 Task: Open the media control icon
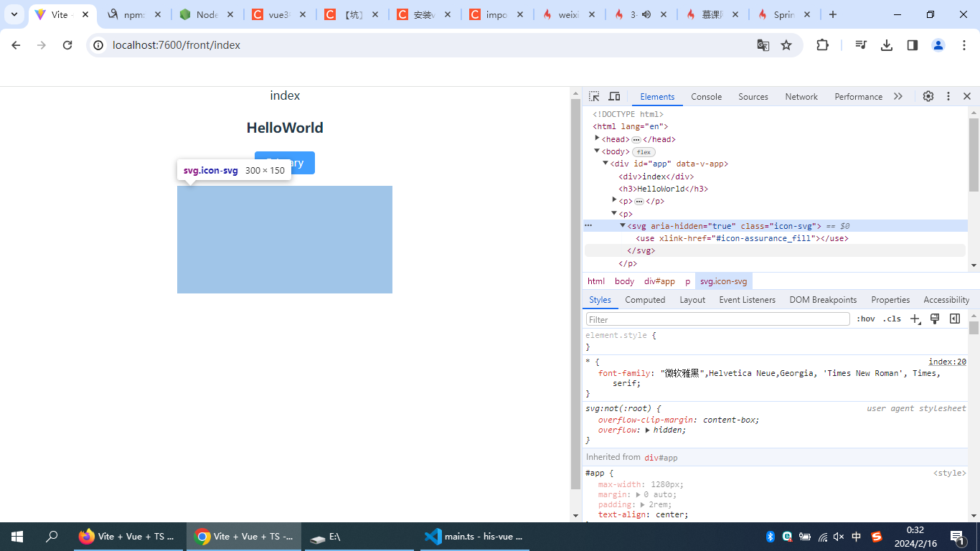tap(861, 45)
